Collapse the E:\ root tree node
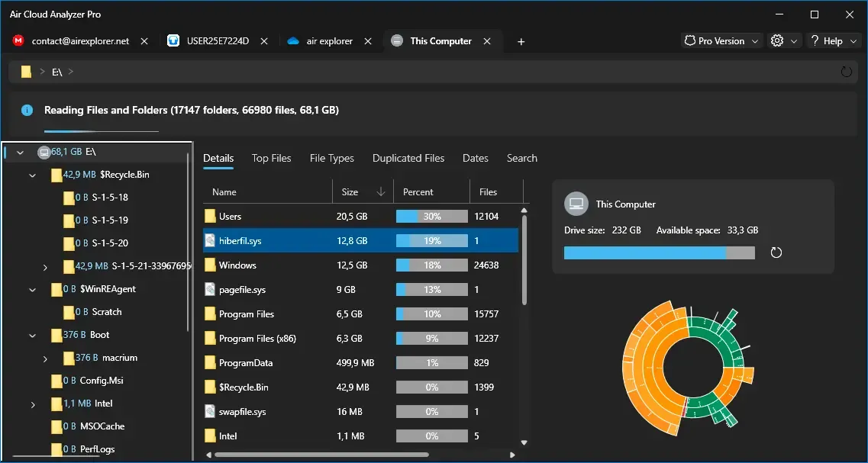The height and width of the screenshot is (463, 868). point(21,152)
